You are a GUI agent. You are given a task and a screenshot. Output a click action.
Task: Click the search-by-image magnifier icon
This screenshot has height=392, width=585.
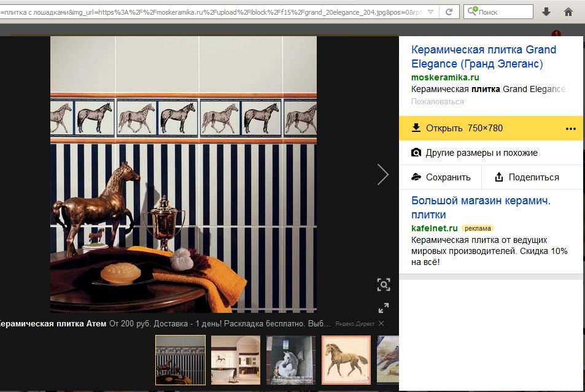[x=383, y=285]
